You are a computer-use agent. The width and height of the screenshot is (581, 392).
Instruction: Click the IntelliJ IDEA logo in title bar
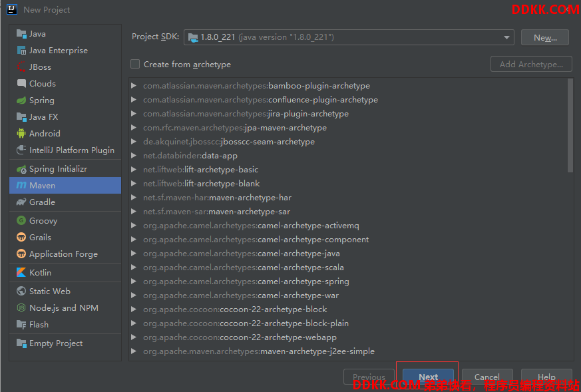coord(12,9)
